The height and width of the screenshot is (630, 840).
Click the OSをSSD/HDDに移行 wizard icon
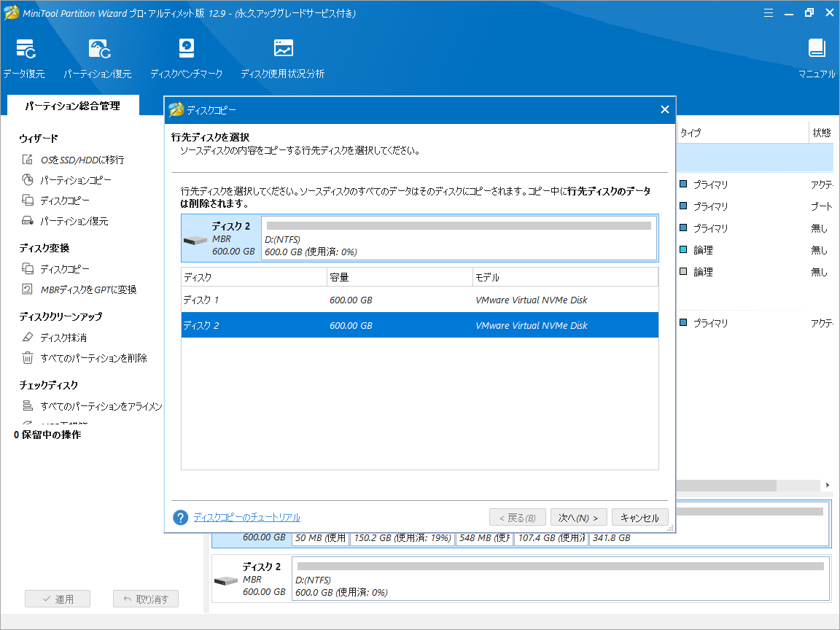[x=27, y=160]
